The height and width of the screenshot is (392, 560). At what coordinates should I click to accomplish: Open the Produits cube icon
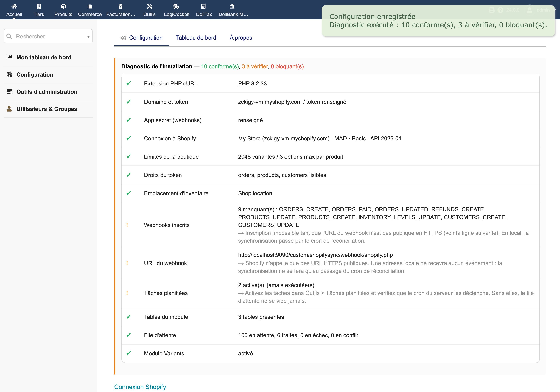click(63, 6)
